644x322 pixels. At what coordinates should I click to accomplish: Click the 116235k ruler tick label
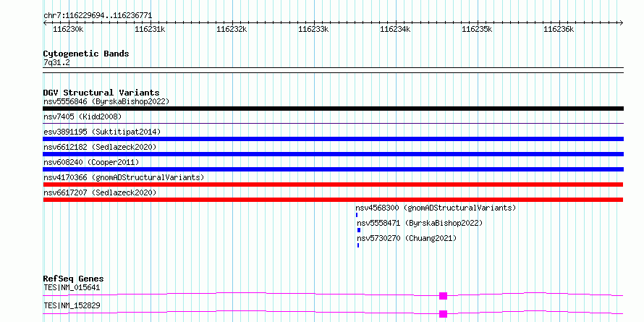pyautogui.click(x=478, y=29)
